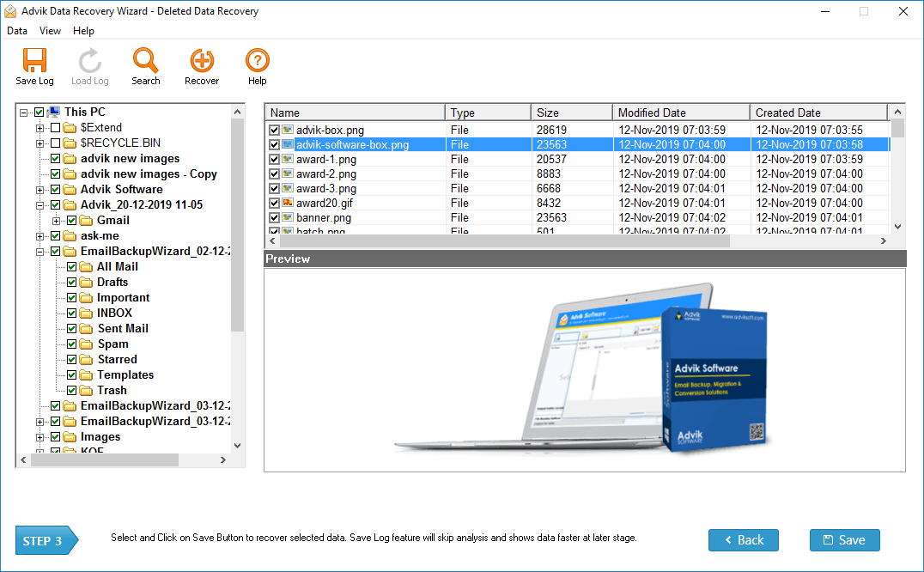Viewport: 924px width, 572px height.
Task: Sort files by Name column header
Action: point(356,113)
